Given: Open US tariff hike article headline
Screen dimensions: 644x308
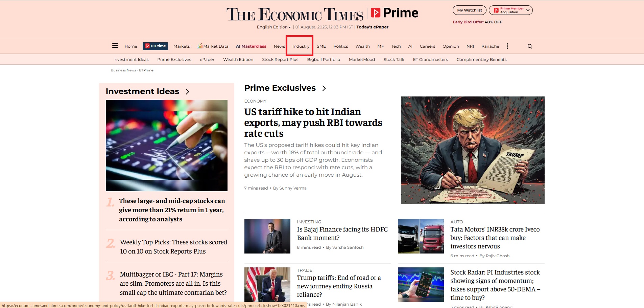Looking at the screenshot, I should pos(313,123).
